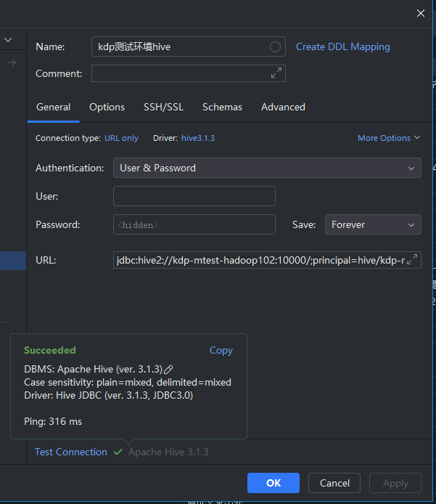Click the Ping: 316 ms text
This screenshot has height=504, width=436.
(53, 421)
